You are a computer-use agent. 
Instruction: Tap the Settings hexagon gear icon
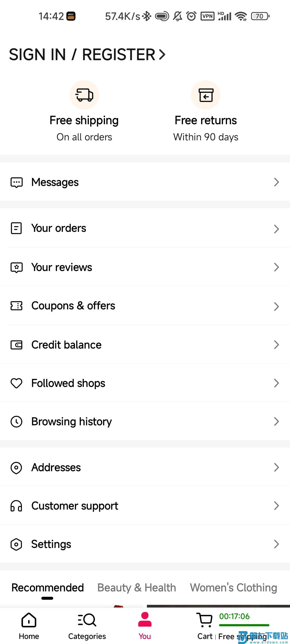pyautogui.click(x=16, y=544)
